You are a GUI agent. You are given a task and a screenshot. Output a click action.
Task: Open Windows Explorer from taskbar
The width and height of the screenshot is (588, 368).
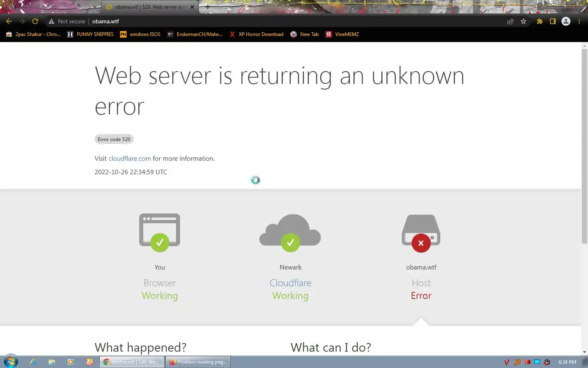pos(52,362)
